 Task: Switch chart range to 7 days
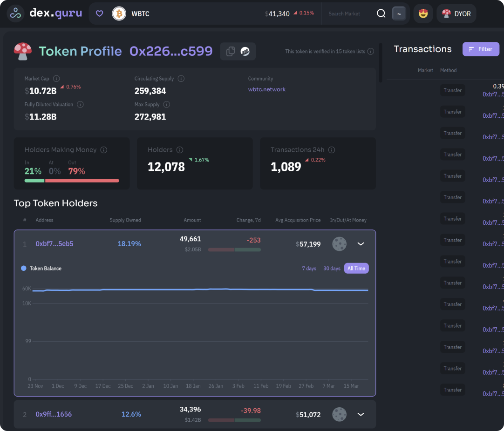pos(309,269)
